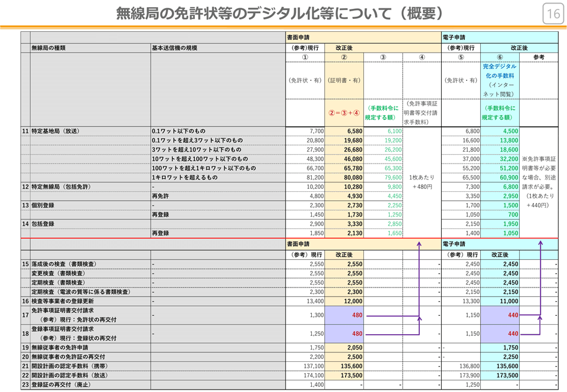
Task: Select row label 落成後の検査（書類検査）
Action: [x=64, y=264]
